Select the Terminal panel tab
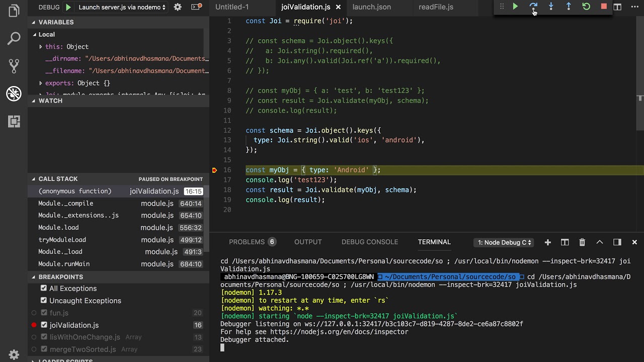The height and width of the screenshot is (362, 644). (434, 242)
